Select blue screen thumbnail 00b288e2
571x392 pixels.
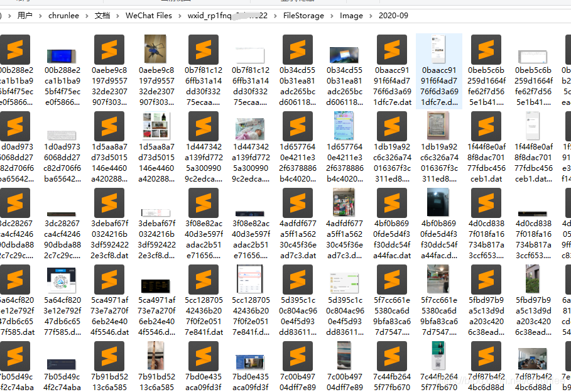point(61,56)
